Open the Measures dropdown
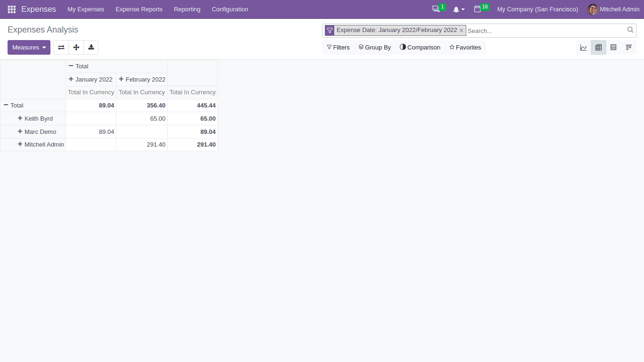This screenshot has width=644, height=362. (x=29, y=47)
